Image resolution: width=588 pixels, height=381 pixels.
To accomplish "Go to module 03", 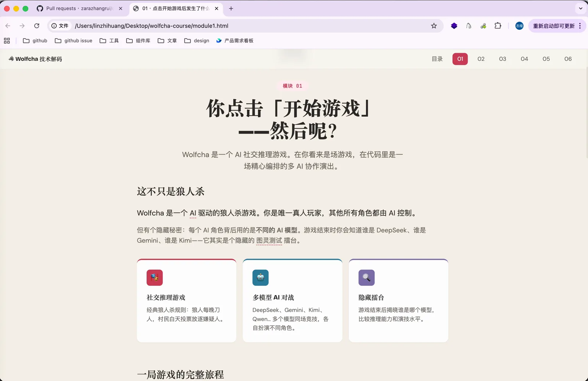I will click(x=503, y=59).
